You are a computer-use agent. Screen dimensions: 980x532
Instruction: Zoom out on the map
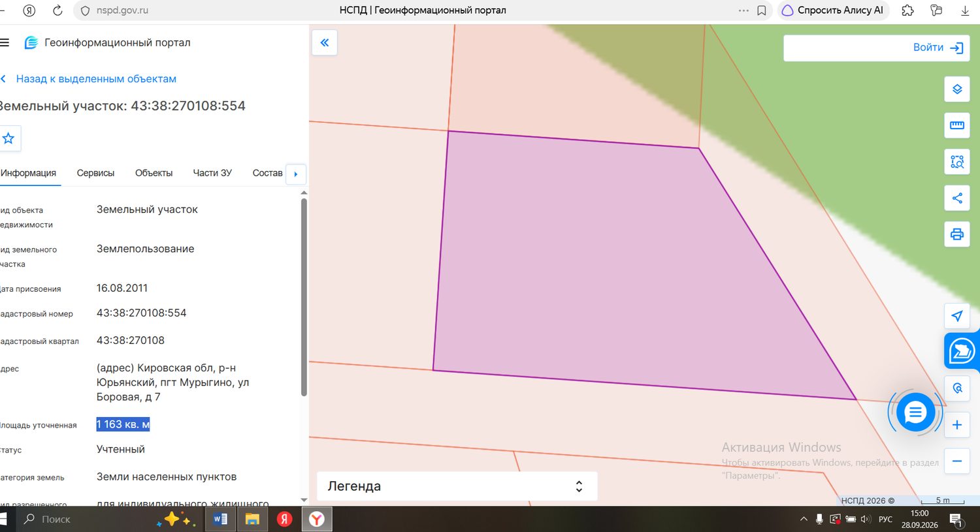tap(957, 461)
